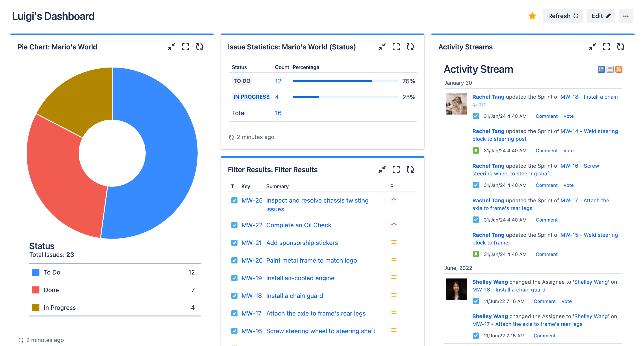Toggle the checkbox next to MW-22
This screenshot has height=346, width=644.
233,225
